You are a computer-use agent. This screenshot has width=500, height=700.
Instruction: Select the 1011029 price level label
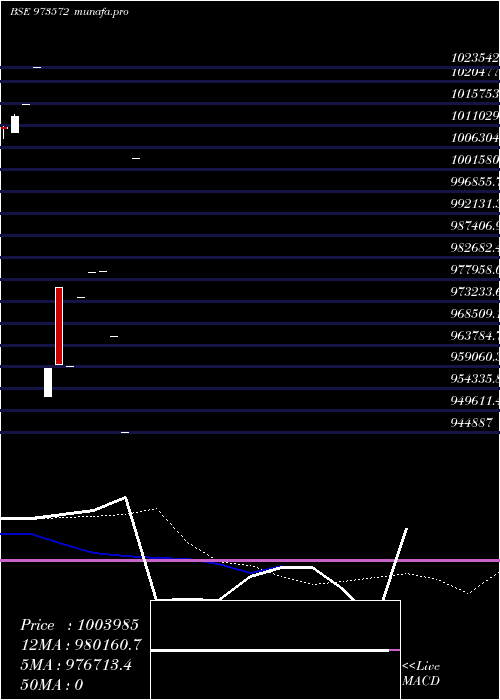(x=475, y=116)
